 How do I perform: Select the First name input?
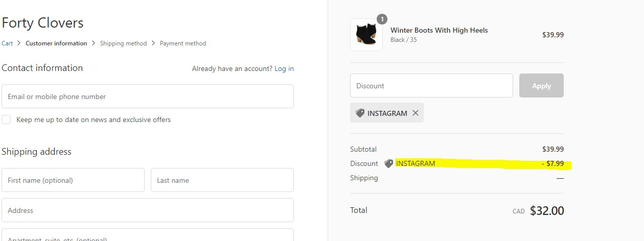point(73,180)
